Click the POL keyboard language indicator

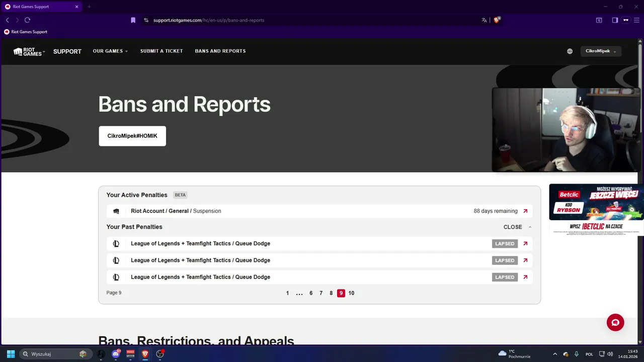point(589,354)
